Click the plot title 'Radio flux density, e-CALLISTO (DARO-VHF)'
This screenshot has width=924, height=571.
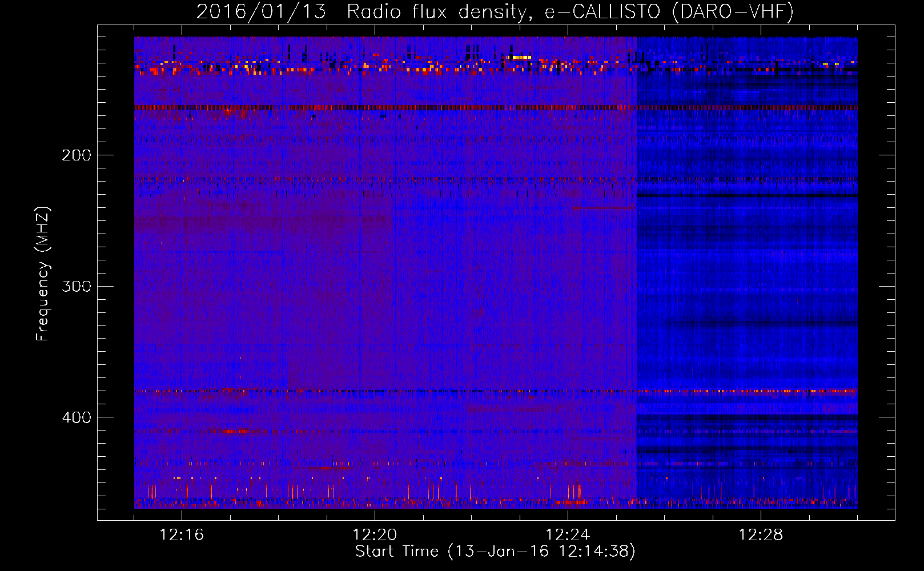click(570, 11)
